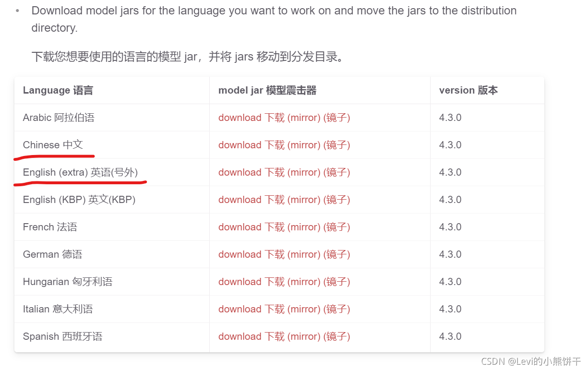This screenshot has height=370, width=588.
Task: Open the mirror link in the Spanish row
Action: click(319, 336)
